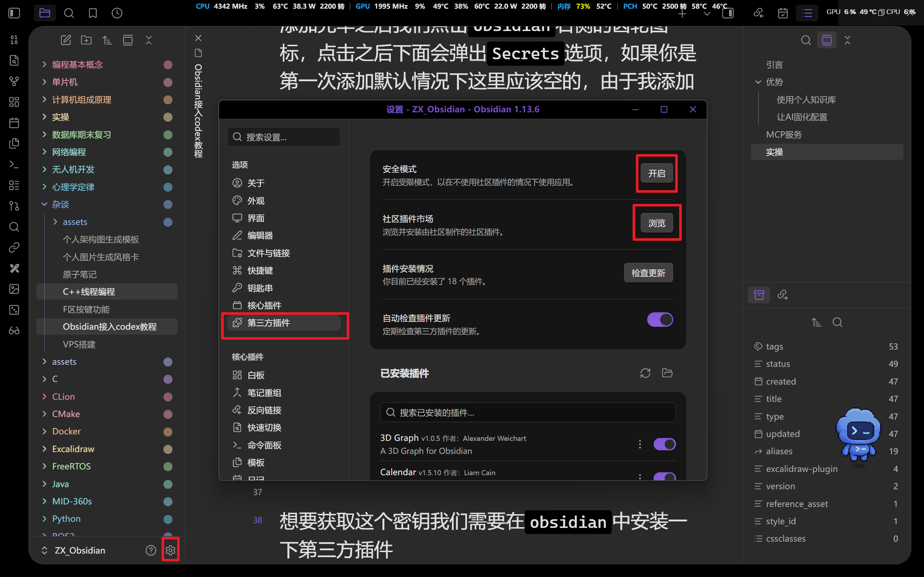Click the color dot beside Java
This screenshot has width=924, height=577.
click(168, 484)
